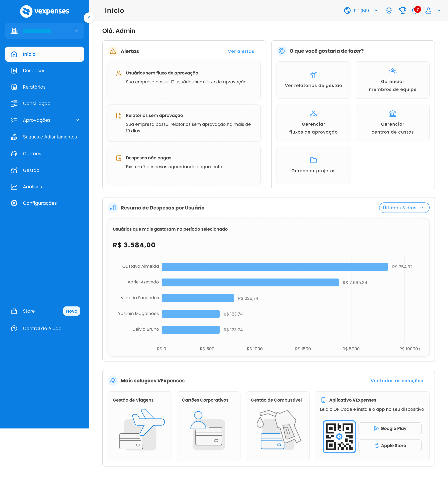448x477 pixels.
Task: Click the bar chart icon beside Resumo de Despesas
Action: tap(113, 208)
